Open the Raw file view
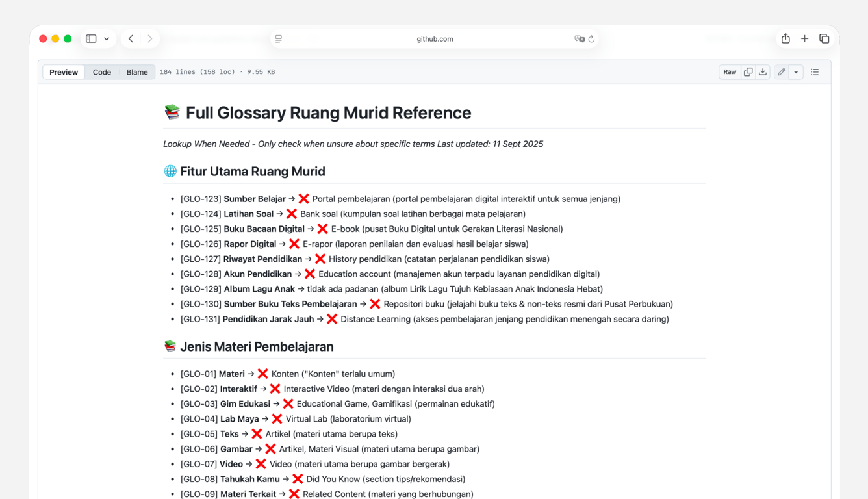The image size is (868, 499). pos(730,72)
